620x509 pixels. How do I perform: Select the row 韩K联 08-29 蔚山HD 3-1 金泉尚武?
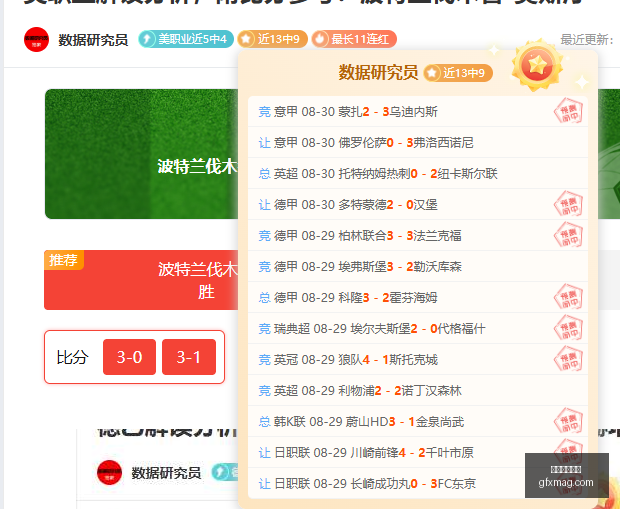(418, 422)
